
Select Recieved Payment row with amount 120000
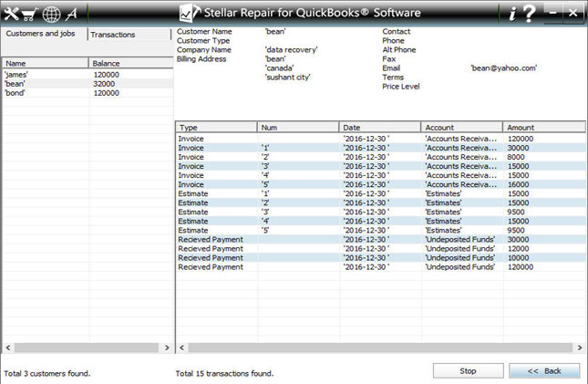[x=380, y=267]
